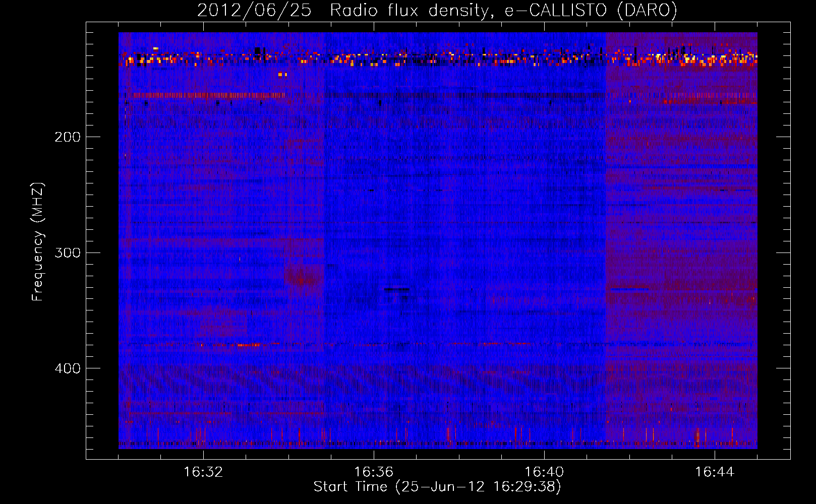The width and height of the screenshot is (816, 504).
Task: Click the 16:32 time tick label
Action: [203, 472]
